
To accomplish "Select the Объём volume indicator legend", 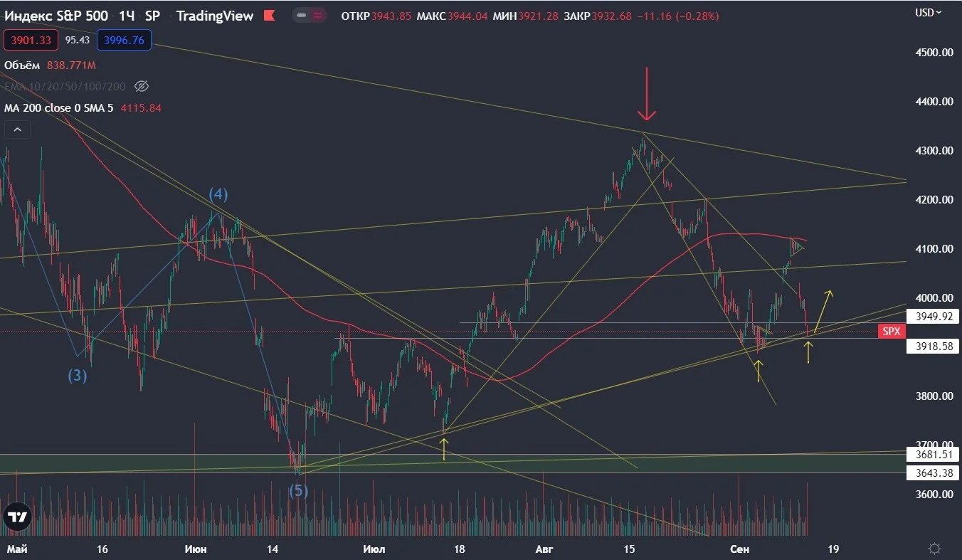I will [x=50, y=65].
